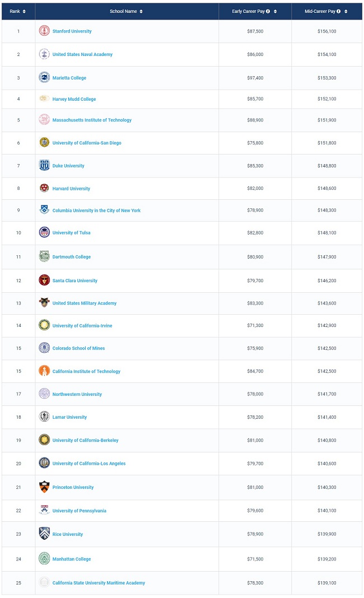
Task: Click the Early Career Pay info icon
Action: 268,11
